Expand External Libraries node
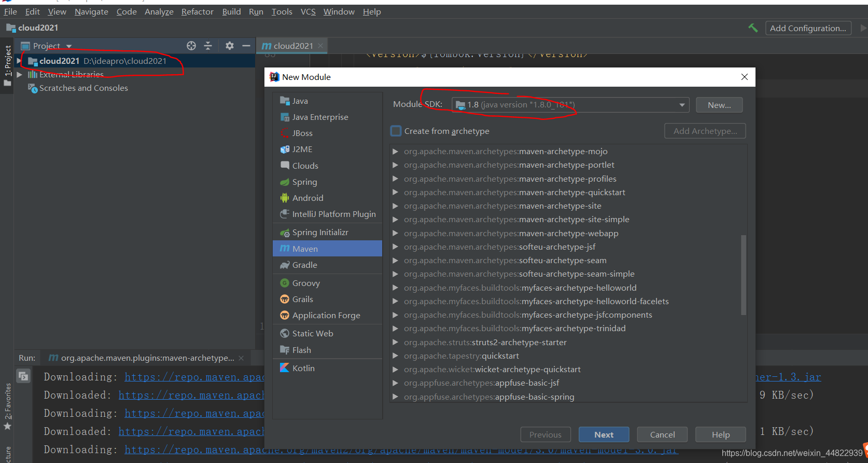The width and height of the screenshot is (868, 463). point(19,74)
